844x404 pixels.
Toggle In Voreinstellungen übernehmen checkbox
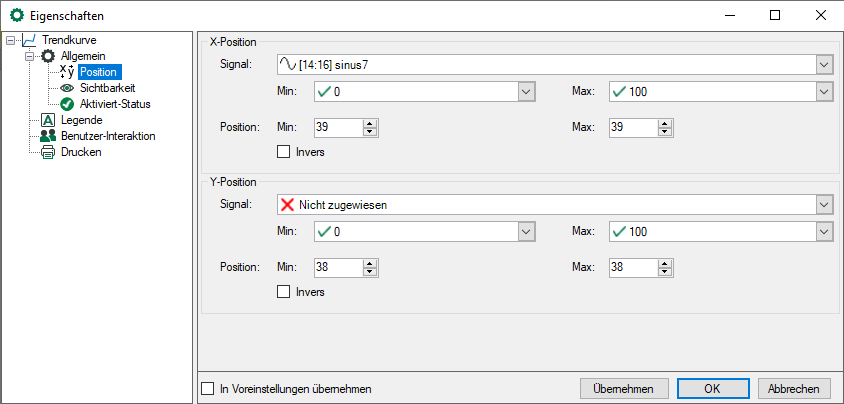pos(208,388)
